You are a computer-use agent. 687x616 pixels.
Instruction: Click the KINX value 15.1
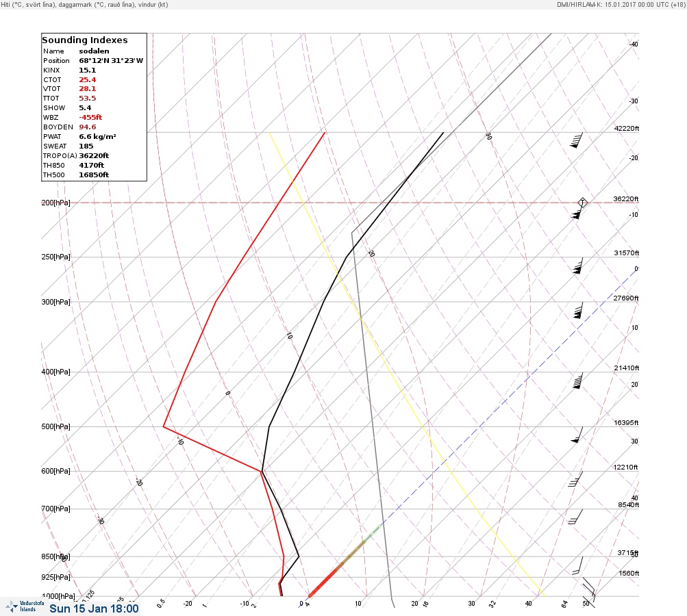[88, 70]
